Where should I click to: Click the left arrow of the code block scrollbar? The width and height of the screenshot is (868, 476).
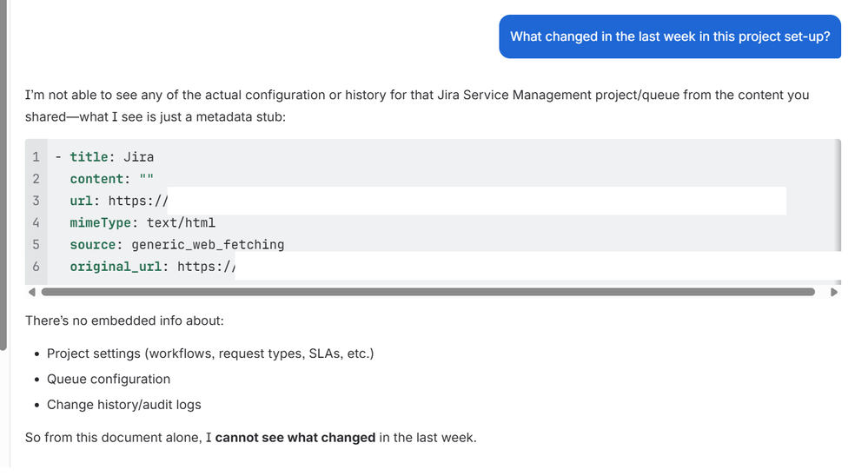[30, 293]
